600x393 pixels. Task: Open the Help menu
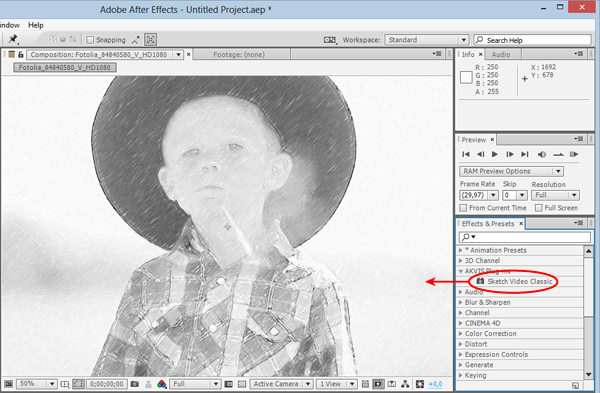pyautogui.click(x=36, y=25)
